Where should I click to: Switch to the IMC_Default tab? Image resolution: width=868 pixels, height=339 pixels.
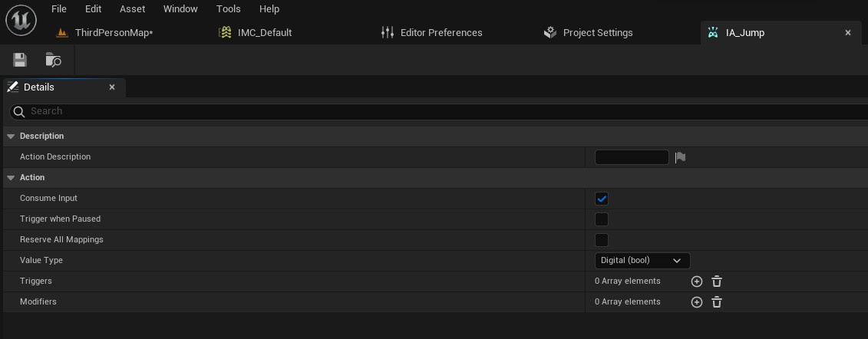click(x=264, y=33)
